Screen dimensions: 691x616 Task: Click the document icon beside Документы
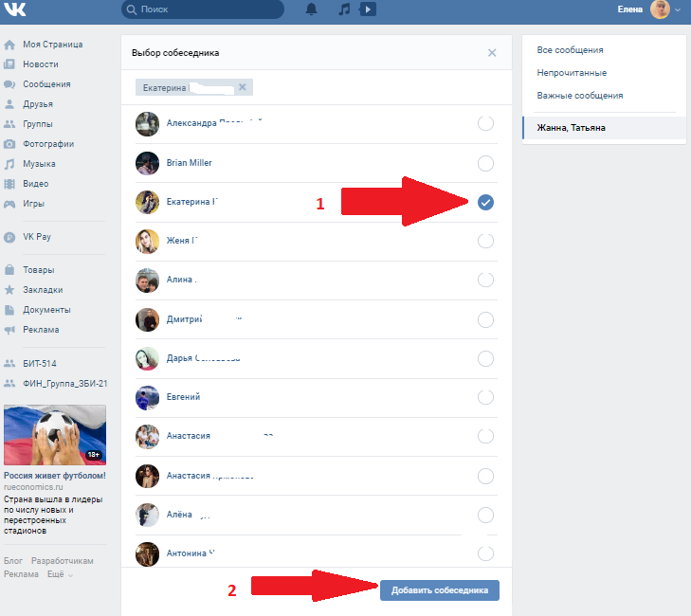coord(9,310)
